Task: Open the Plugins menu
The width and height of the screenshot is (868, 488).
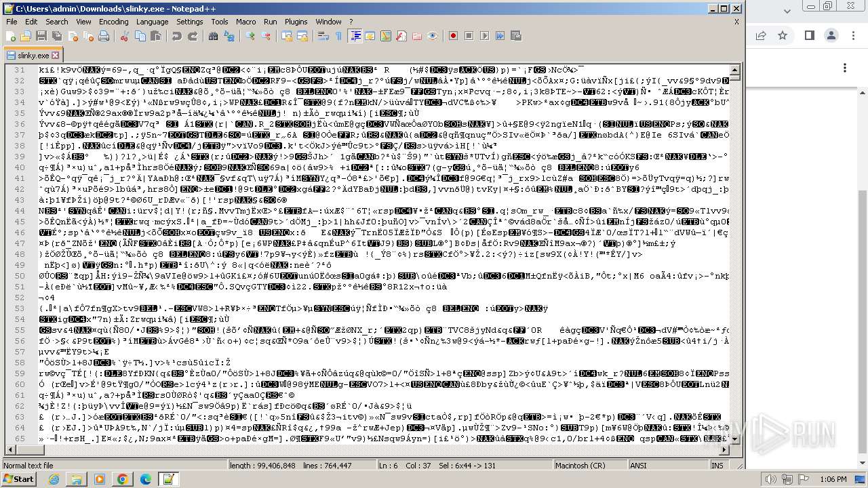Action: coord(296,22)
